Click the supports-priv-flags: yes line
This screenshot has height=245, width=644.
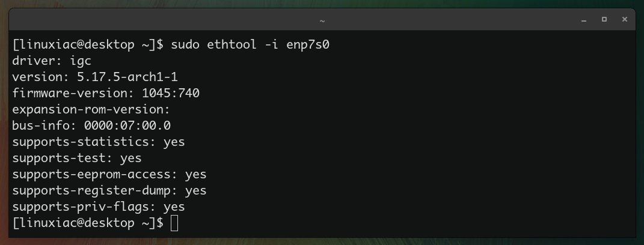pos(99,207)
